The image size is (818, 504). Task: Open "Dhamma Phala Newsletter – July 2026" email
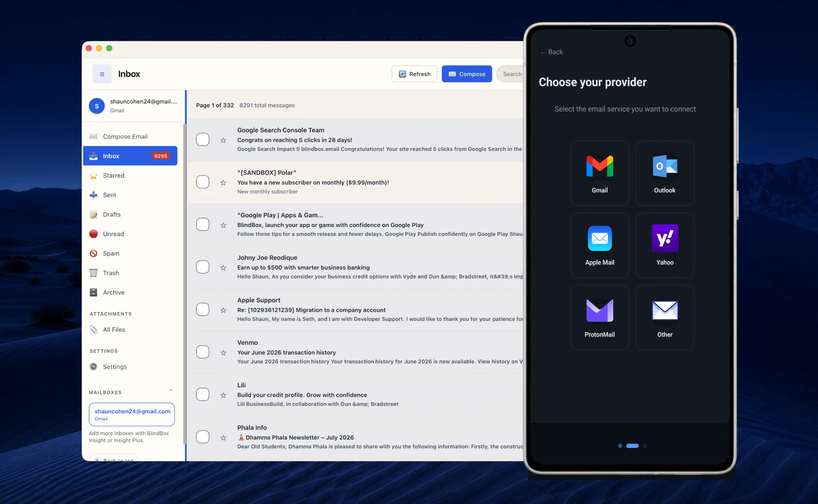pos(296,438)
